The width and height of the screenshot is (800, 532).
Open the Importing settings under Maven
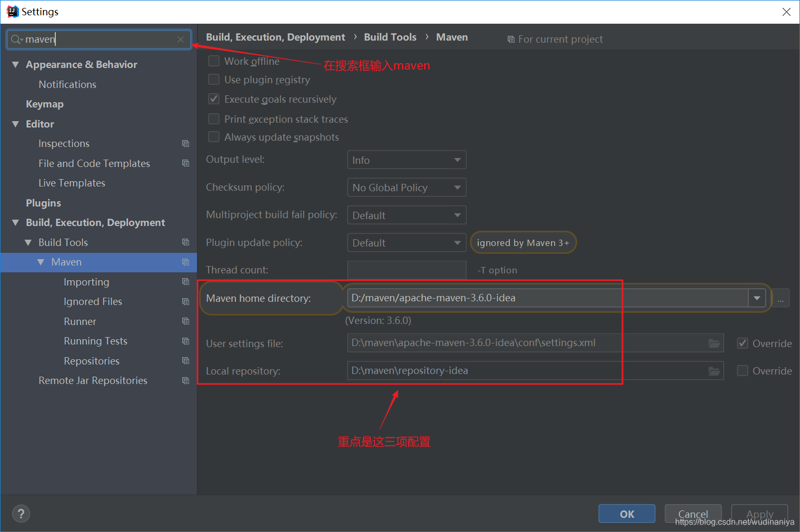(86, 282)
